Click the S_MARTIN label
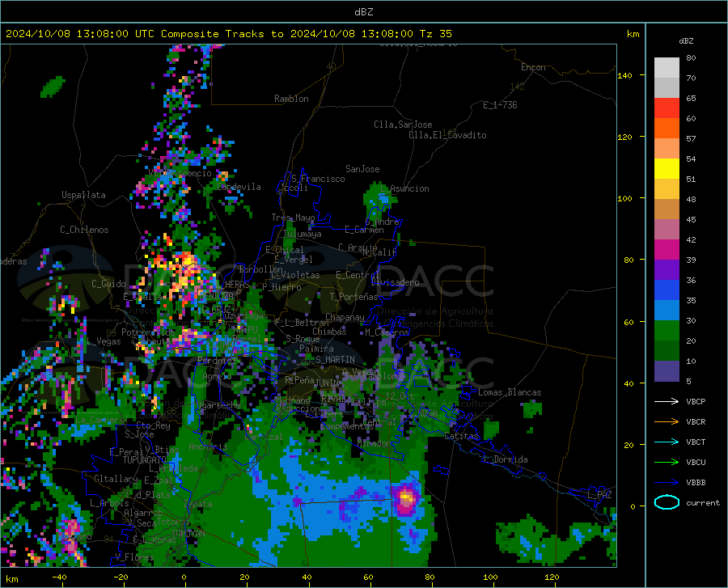The width and height of the screenshot is (728, 588). click(335, 360)
